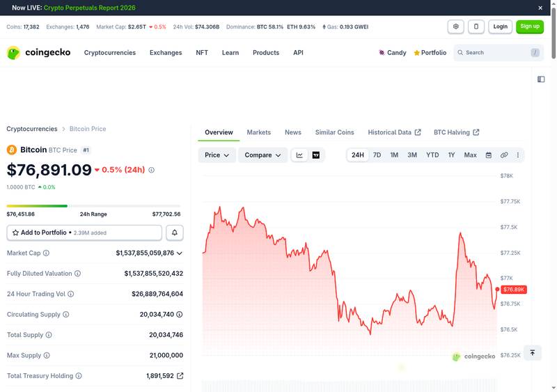Click the CoinGecko logo

[x=38, y=53]
